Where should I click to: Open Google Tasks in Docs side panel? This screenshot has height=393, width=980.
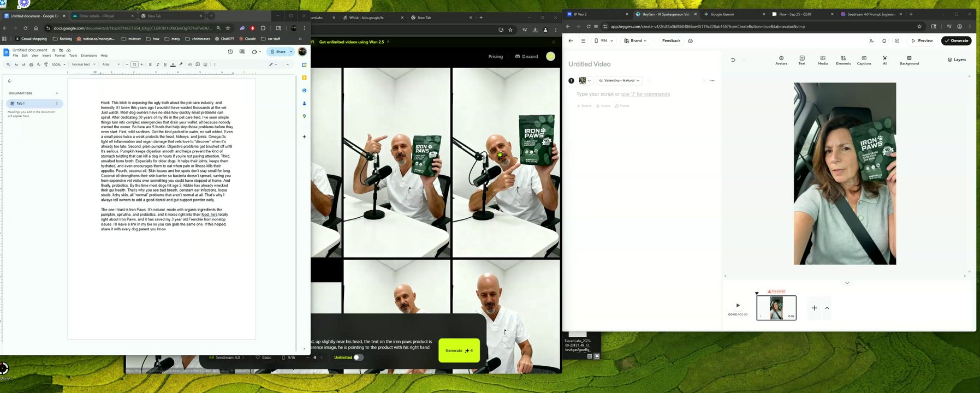(304, 91)
